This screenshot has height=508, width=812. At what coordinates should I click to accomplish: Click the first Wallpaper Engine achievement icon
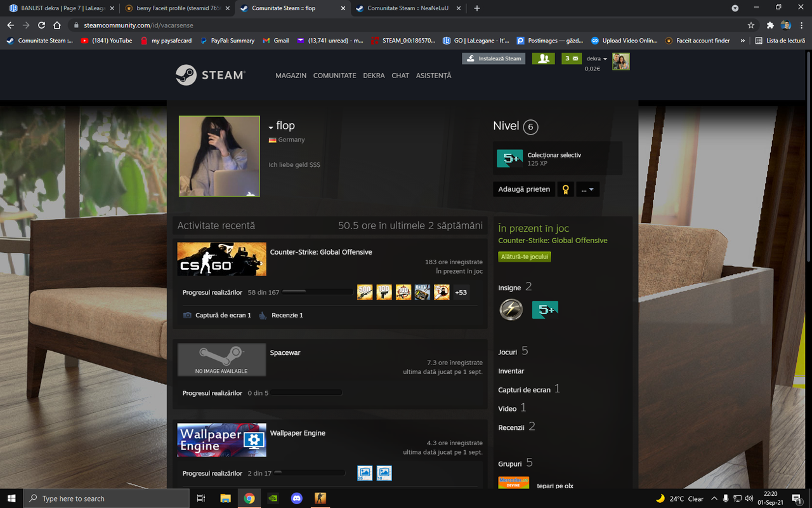365,473
